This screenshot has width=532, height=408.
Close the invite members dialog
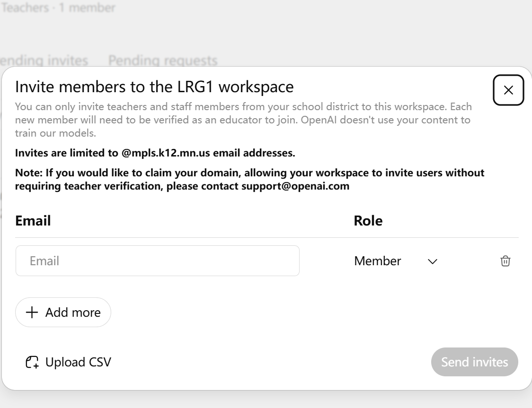[x=508, y=90]
